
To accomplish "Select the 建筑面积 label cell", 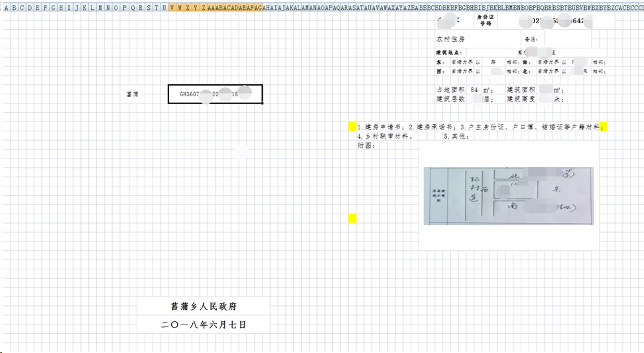I will click(521, 90).
